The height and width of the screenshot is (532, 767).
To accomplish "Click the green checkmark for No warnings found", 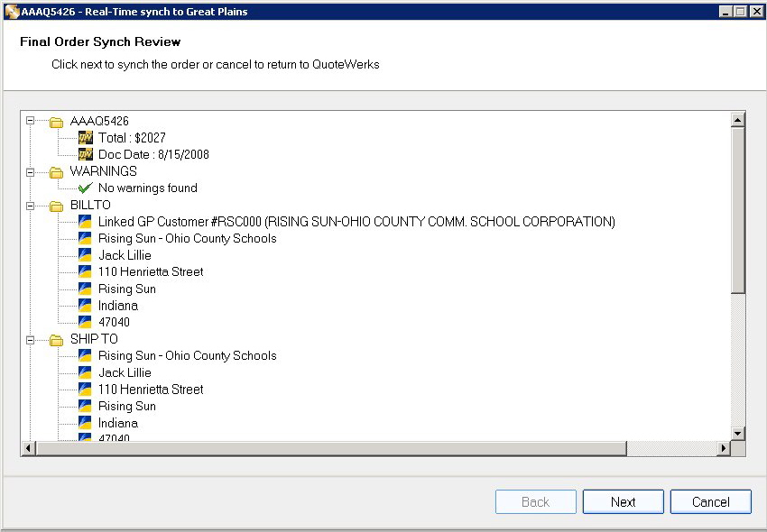I will pyautogui.click(x=85, y=188).
